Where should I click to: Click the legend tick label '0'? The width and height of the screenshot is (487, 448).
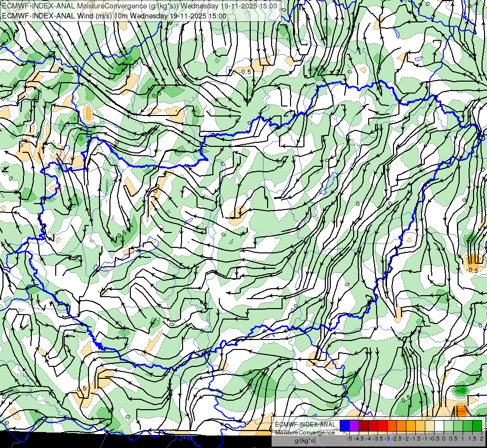pos(444,439)
